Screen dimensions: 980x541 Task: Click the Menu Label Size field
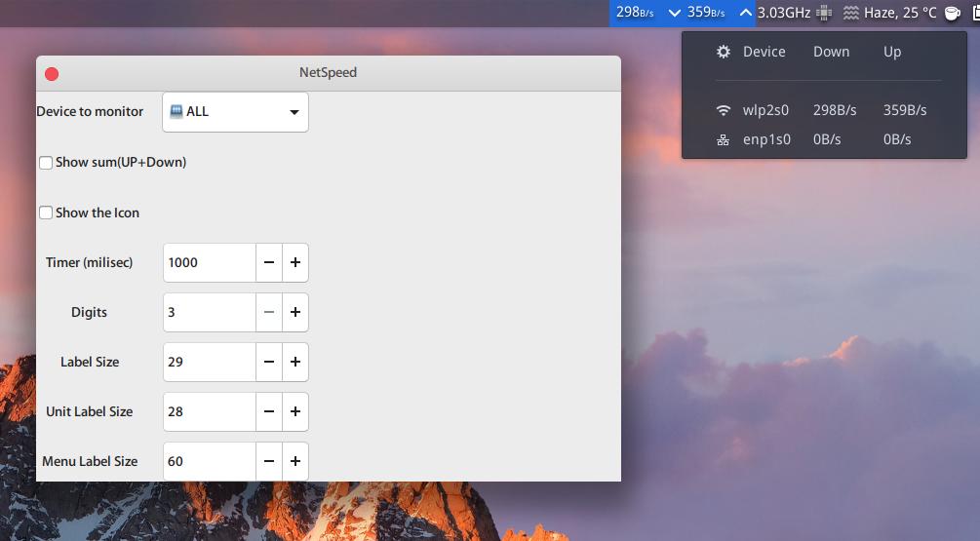tap(210, 462)
